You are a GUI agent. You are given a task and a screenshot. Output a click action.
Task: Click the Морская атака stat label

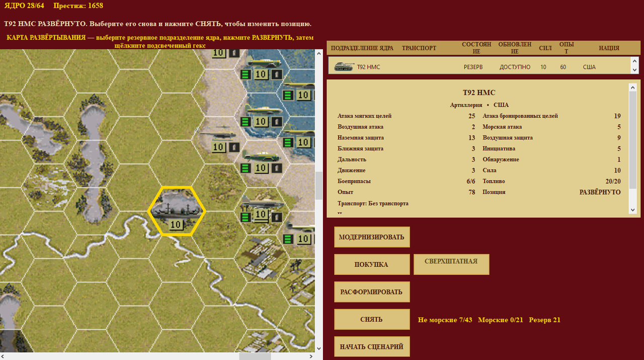502,127
